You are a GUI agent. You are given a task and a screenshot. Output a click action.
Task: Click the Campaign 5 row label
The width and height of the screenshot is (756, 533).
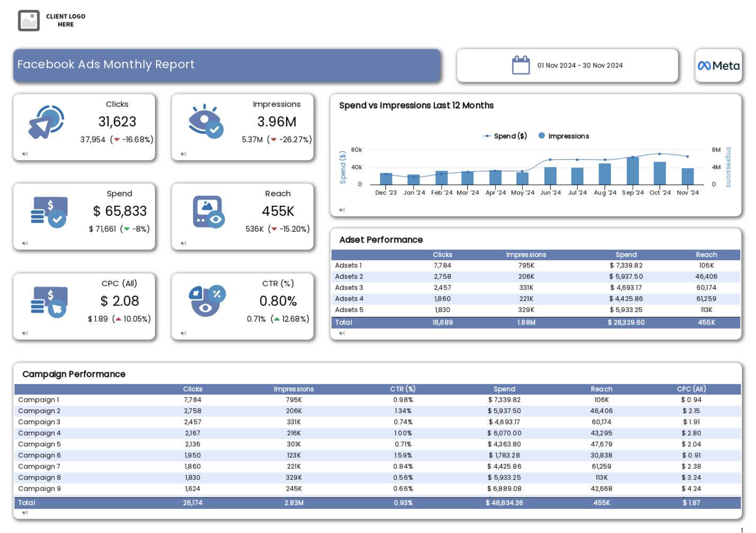[x=39, y=444]
